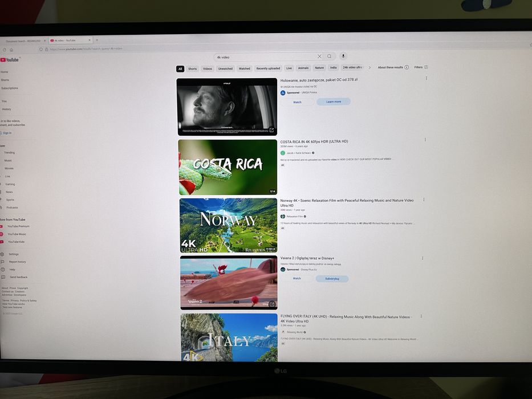Open the Costa Rica video thumbnail

point(228,167)
